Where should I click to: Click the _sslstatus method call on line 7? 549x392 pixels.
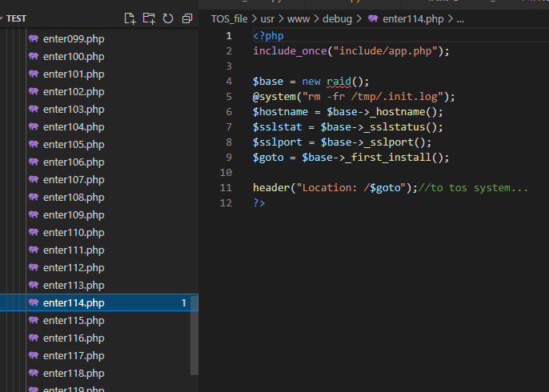395,127
